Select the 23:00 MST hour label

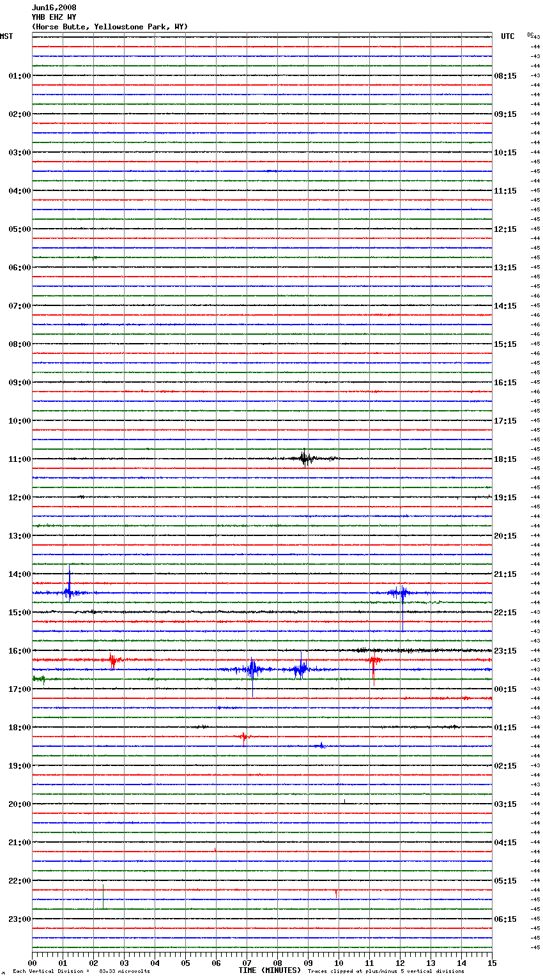click(x=20, y=919)
